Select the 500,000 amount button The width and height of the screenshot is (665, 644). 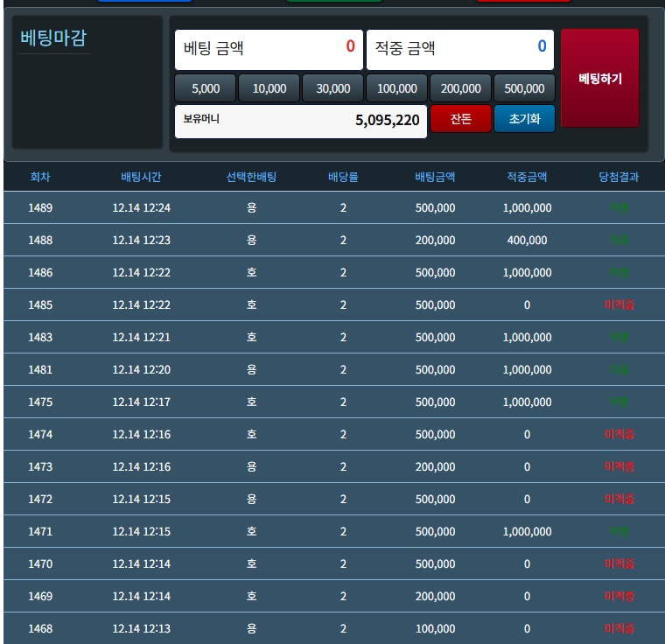[525, 88]
